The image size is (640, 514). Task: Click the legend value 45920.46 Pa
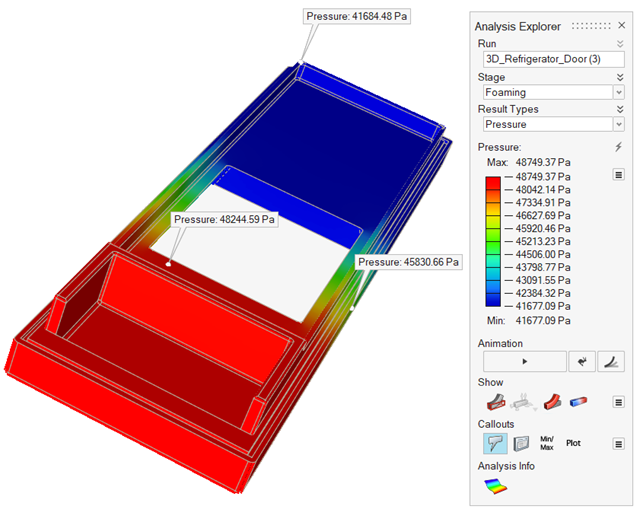(x=543, y=229)
